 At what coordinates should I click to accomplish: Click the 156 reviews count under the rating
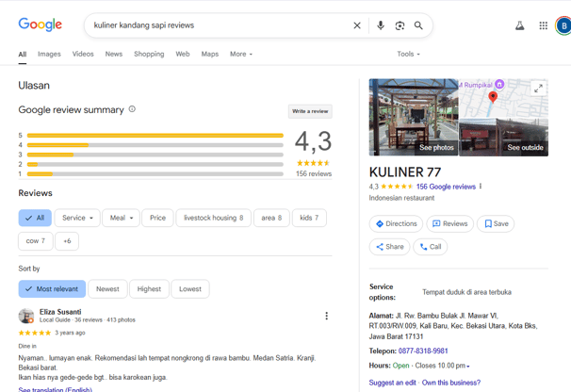(314, 173)
